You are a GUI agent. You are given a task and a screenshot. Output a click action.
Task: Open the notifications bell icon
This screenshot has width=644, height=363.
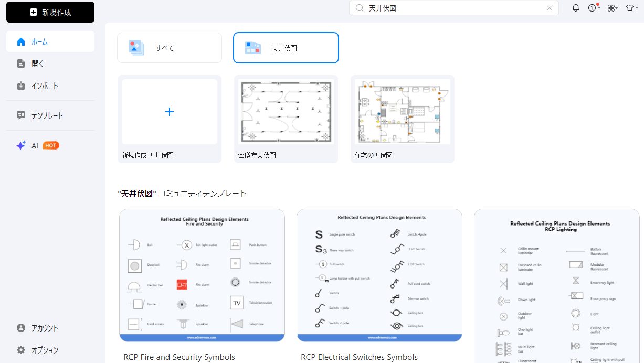tap(575, 8)
